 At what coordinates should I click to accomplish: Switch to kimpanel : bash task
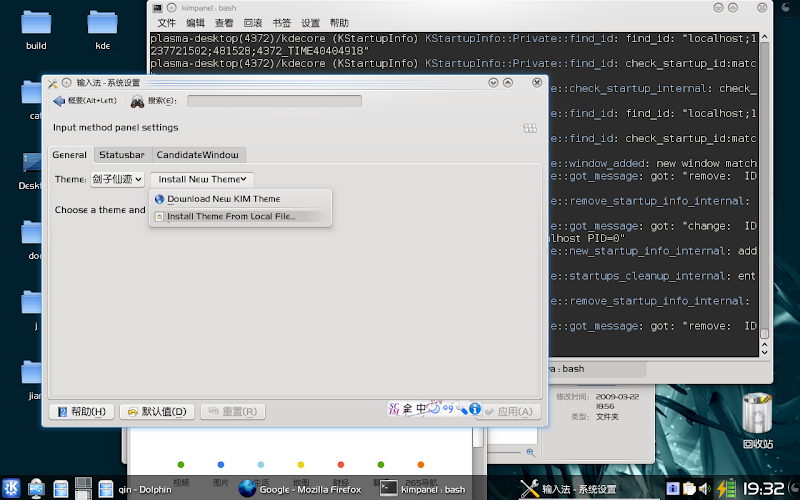pyautogui.click(x=423, y=489)
